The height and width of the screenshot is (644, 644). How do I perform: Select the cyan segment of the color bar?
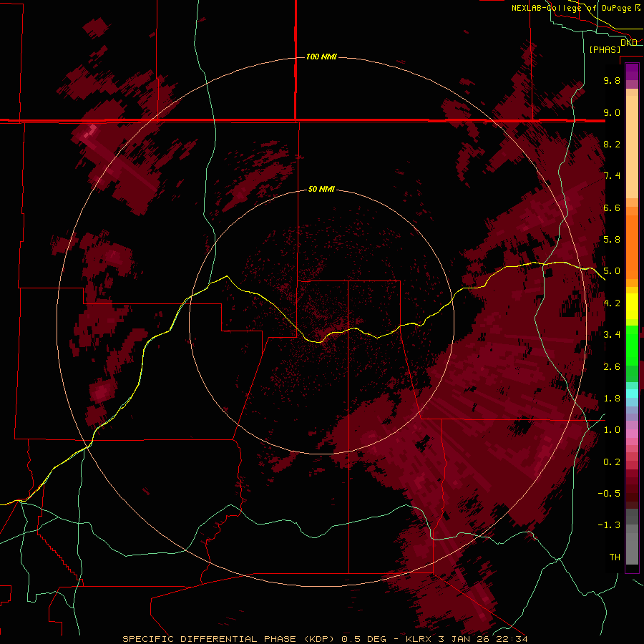[x=632, y=393]
